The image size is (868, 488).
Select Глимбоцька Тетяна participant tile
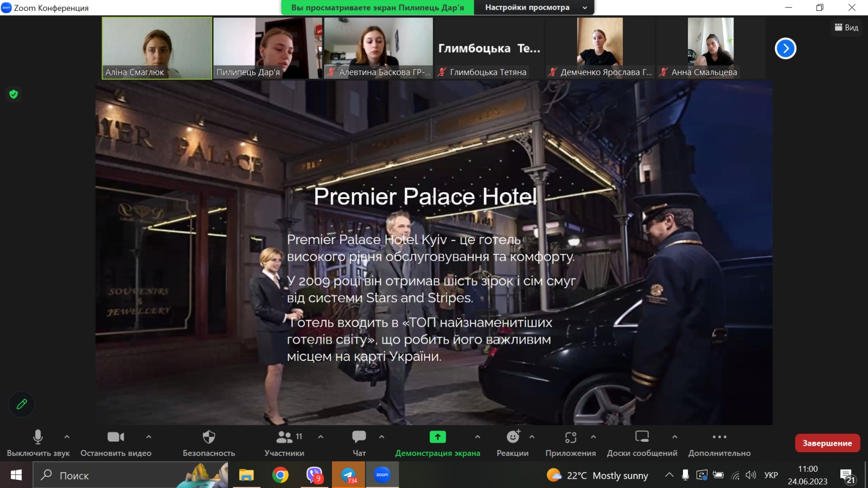point(489,48)
